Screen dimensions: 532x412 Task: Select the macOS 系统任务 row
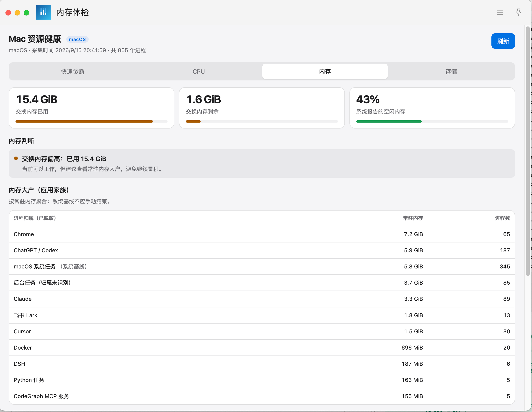point(262,267)
